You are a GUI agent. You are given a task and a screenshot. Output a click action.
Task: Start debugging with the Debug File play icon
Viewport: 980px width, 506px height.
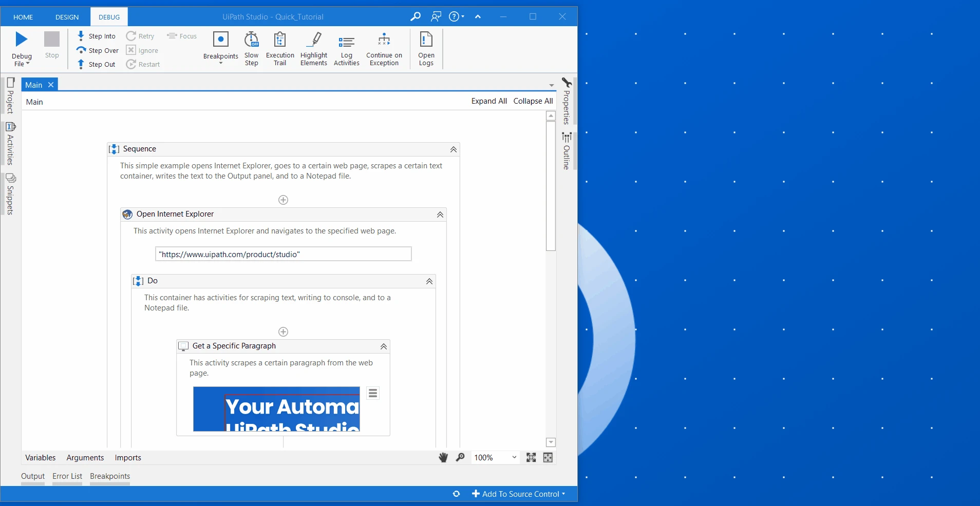[x=22, y=40]
